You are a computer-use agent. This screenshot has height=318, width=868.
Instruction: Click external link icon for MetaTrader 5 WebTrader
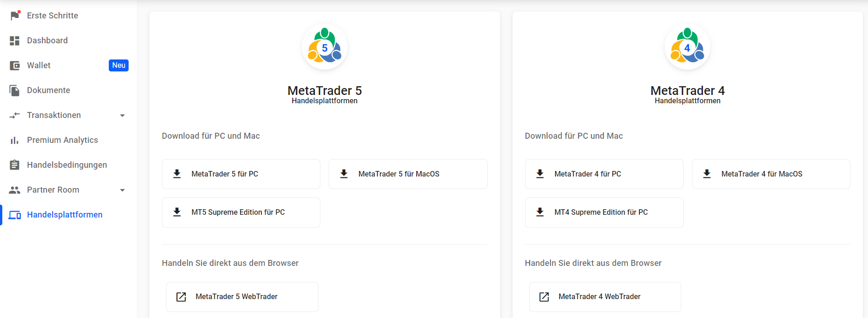click(x=181, y=297)
